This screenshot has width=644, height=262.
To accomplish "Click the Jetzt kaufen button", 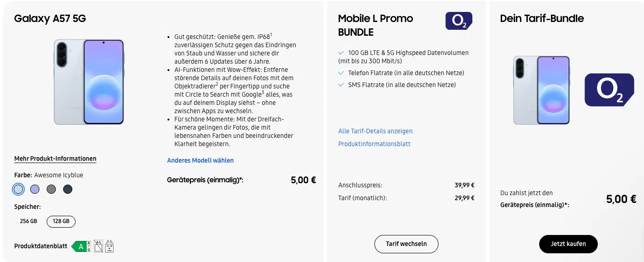I will (x=568, y=244).
